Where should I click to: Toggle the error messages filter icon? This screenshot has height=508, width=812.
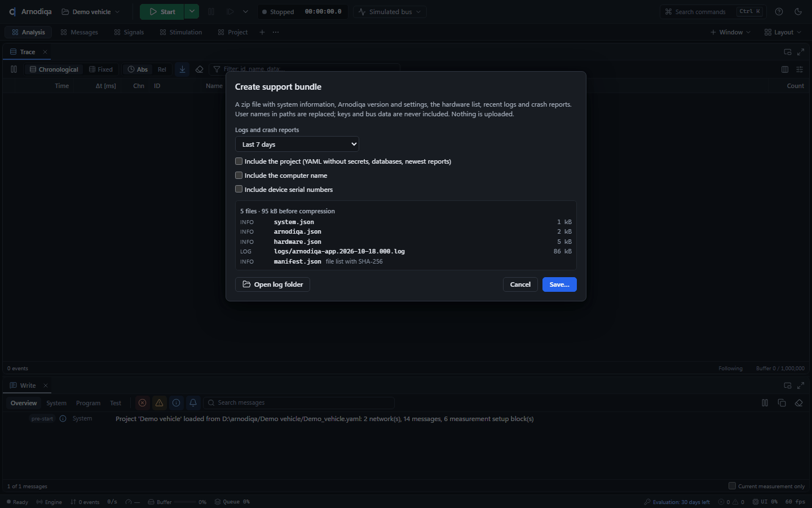[142, 403]
